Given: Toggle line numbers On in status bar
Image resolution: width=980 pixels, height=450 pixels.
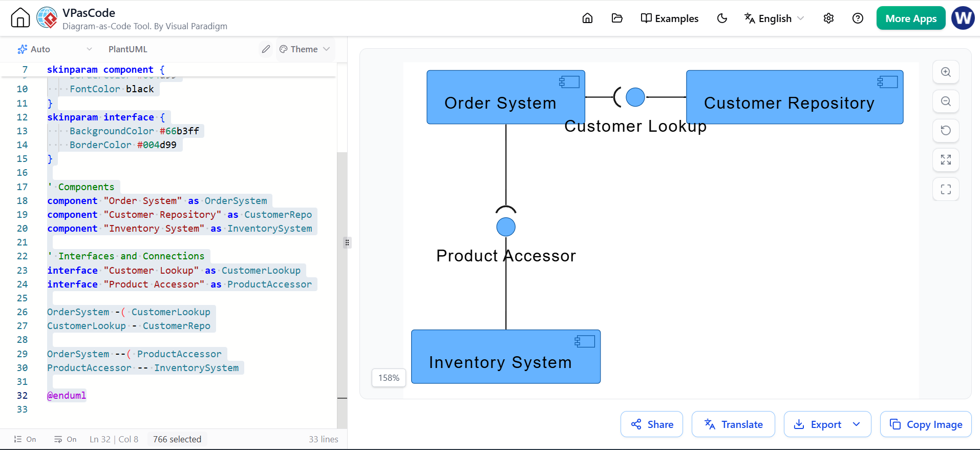Looking at the screenshot, I should [25, 439].
